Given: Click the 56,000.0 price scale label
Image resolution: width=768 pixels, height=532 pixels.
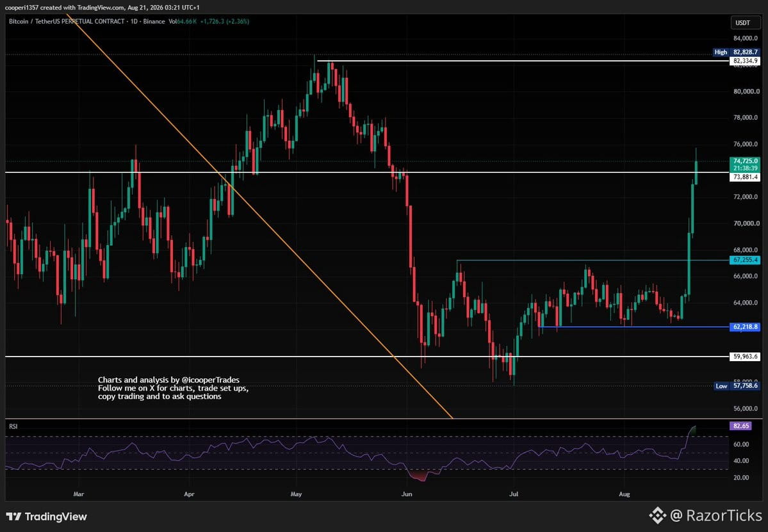Looking at the screenshot, I should tap(746, 408).
